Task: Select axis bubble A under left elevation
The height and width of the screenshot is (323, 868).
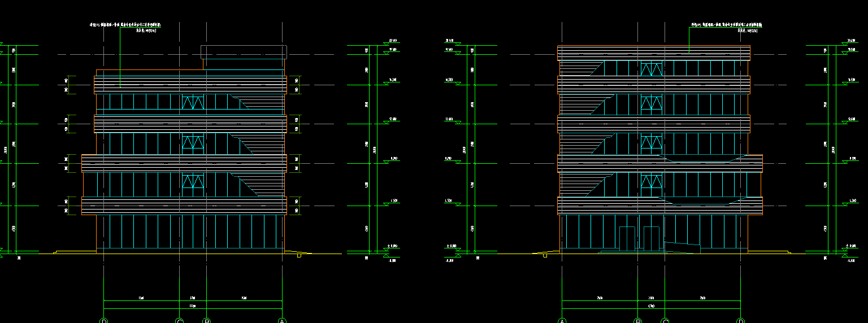Action: pyautogui.click(x=283, y=321)
